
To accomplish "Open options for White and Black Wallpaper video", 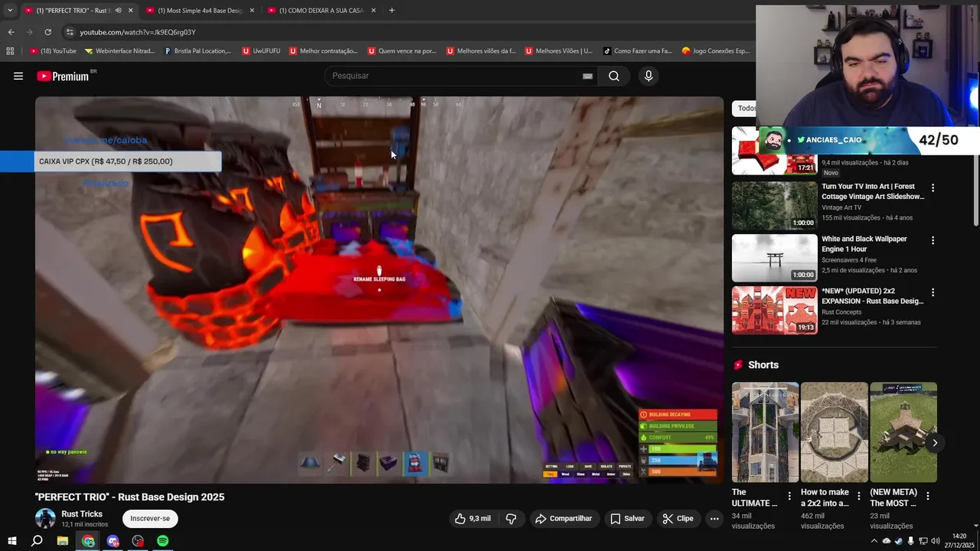I will tap(933, 240).
